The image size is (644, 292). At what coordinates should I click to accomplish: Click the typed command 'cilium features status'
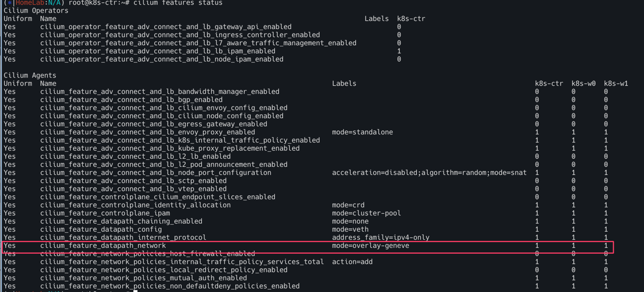[177, 3]
